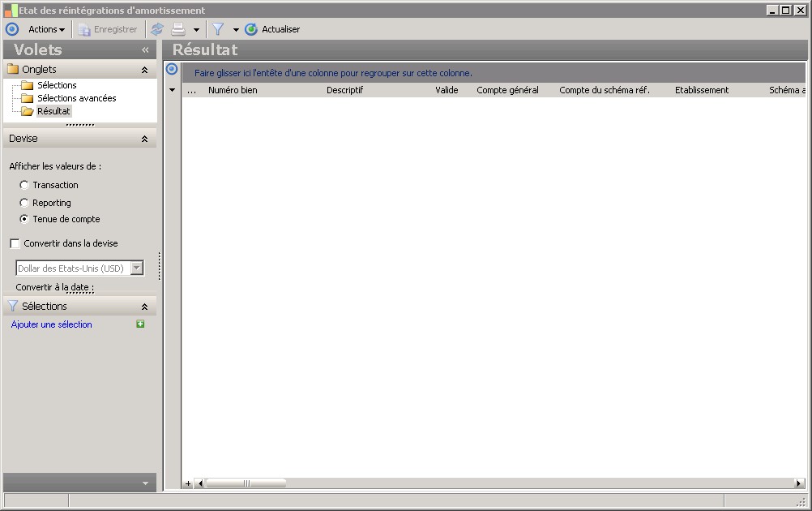The width and height of the screenshot is (812, 511).
Task: Click the horizontal scrollbar left arrow
Action: [200, 483]
